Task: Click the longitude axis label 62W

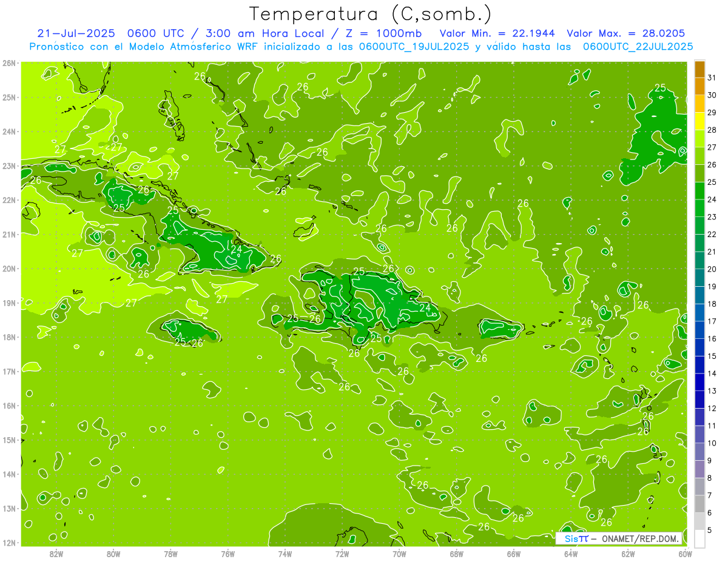Action: (628, 553)
